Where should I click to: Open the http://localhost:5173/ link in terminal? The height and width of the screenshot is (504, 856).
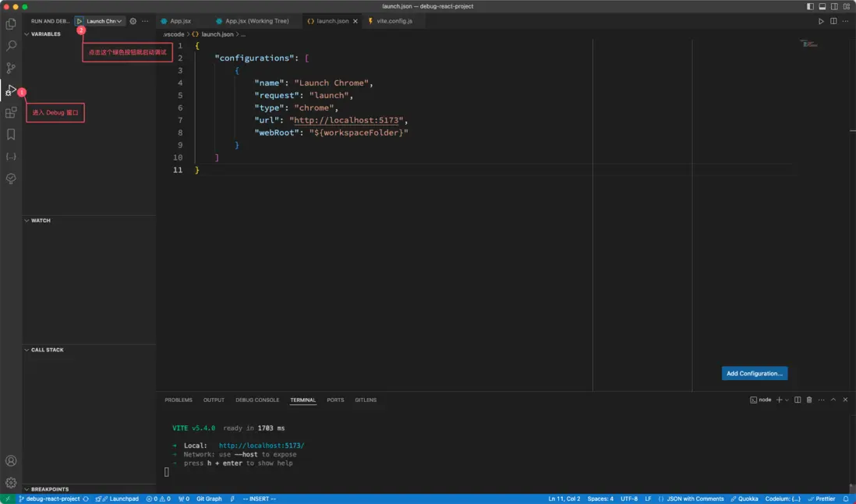(261, 446)
